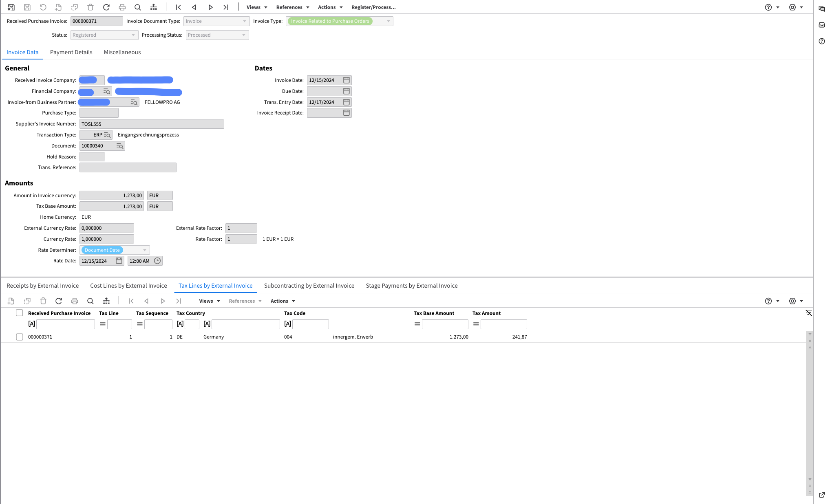Expand the Invoice Type dropdown
Image resolution: width=830 pixels, height=504 pixels.
point(388,21)
